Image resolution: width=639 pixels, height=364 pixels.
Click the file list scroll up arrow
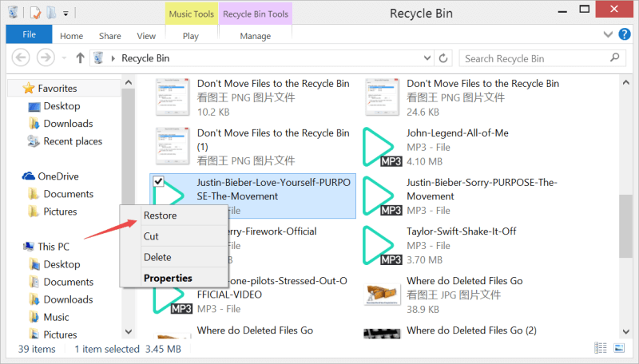coord(626,83)
